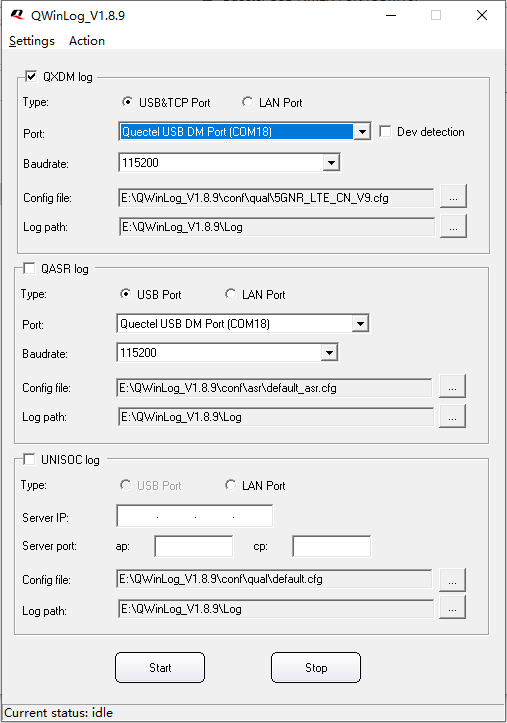The image size is (507, 723).
Task: Uncheck the QXDM log checkbox
Action: [x=31, y=76]
